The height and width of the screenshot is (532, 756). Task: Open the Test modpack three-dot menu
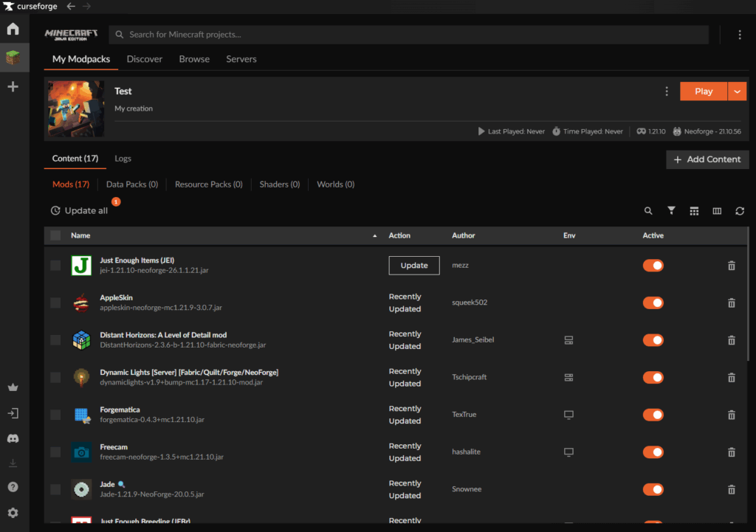click(x=667, y=91)
